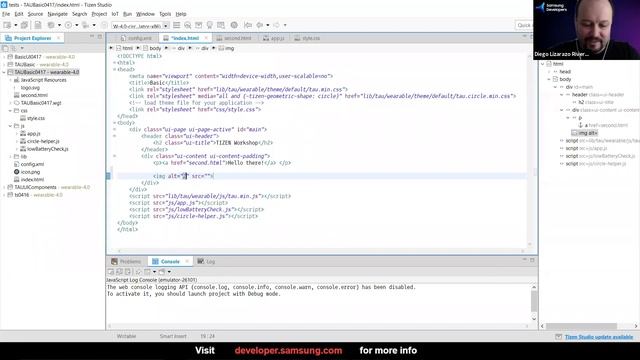Image resolution: width=640 pixels, height=360 pixels.
Task: Collapse the js folder
Action: (x=10, y=126)
